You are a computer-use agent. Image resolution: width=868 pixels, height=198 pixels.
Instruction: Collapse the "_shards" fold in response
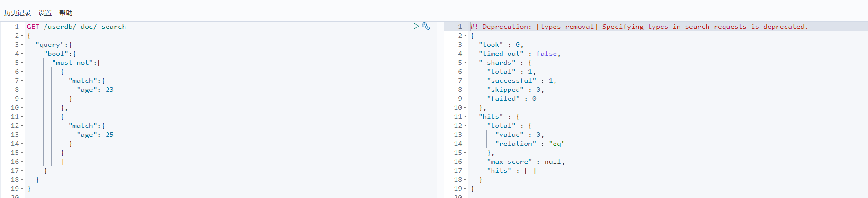pyautogui.click(x=465, y=63)
